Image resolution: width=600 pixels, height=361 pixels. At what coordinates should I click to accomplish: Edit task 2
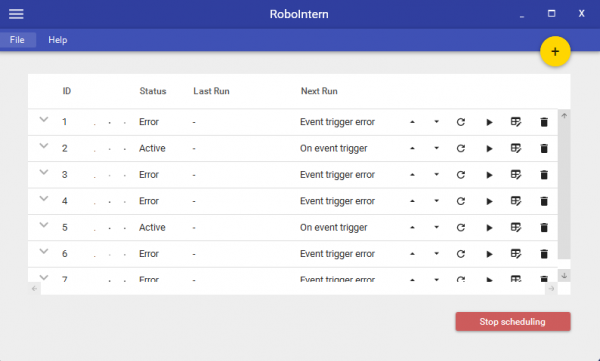[516, 149]
